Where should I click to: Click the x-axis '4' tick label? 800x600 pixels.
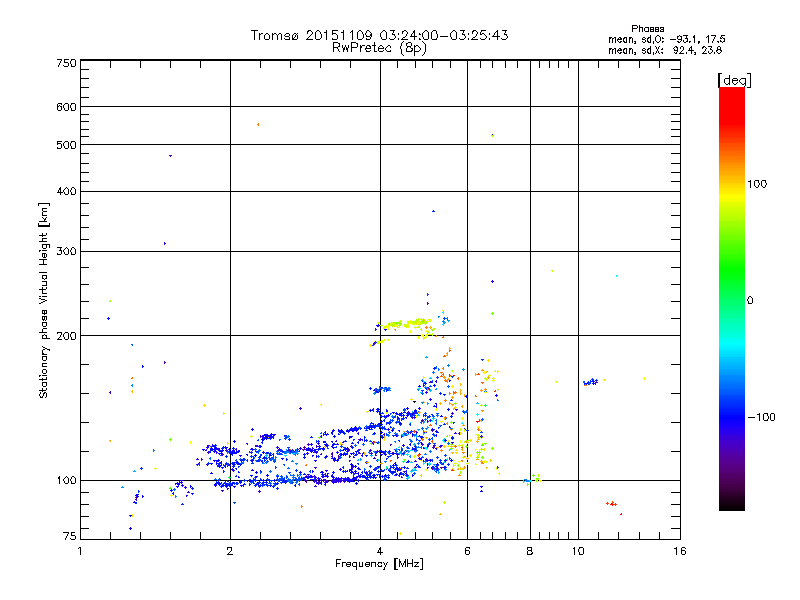(380, 551)
